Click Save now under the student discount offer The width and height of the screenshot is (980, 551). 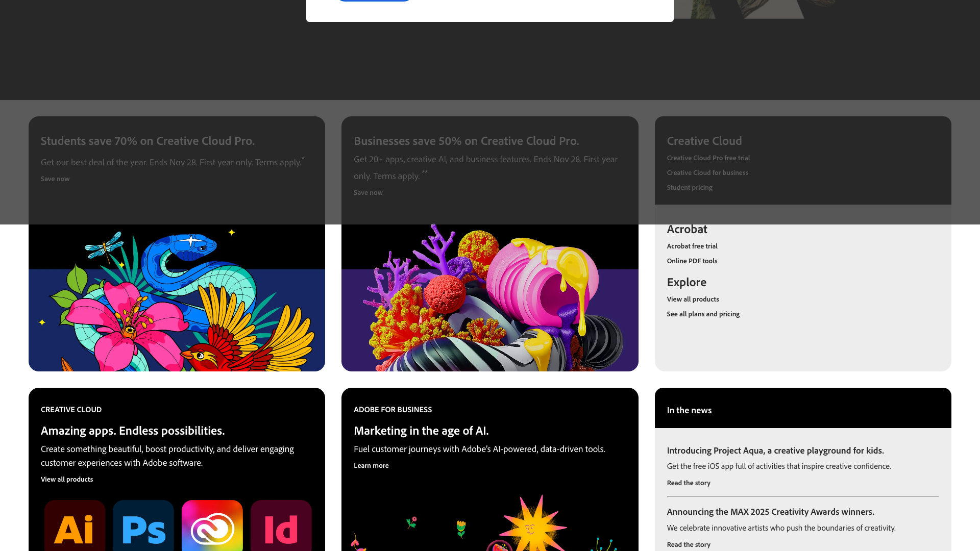pos(55,179)
